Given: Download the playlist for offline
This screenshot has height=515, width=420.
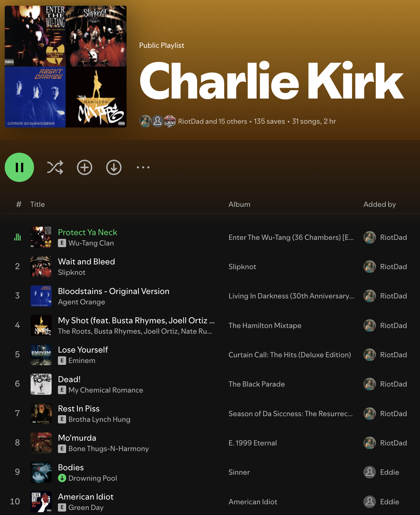Looking at the screenshot, I should (114, 167).
